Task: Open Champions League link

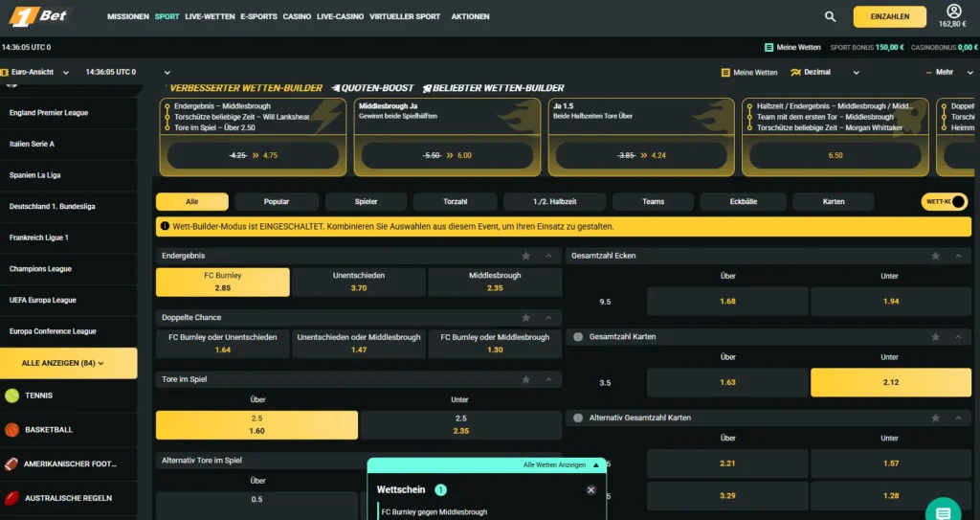Action: (x=40, y=269)
